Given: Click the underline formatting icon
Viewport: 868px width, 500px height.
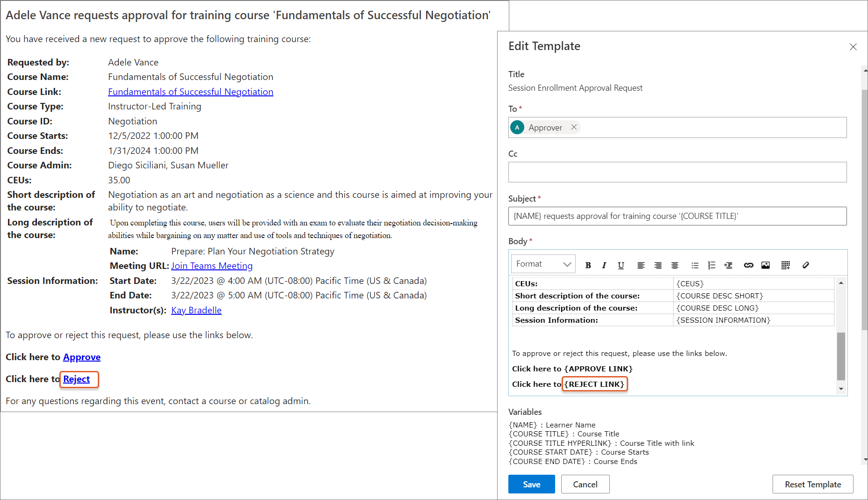Looking at the screenshot, I should tap(621, 265).
